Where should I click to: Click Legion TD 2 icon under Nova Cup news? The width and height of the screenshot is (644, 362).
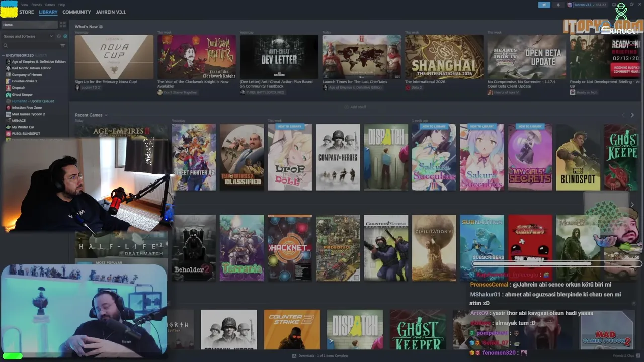(77, 88)
